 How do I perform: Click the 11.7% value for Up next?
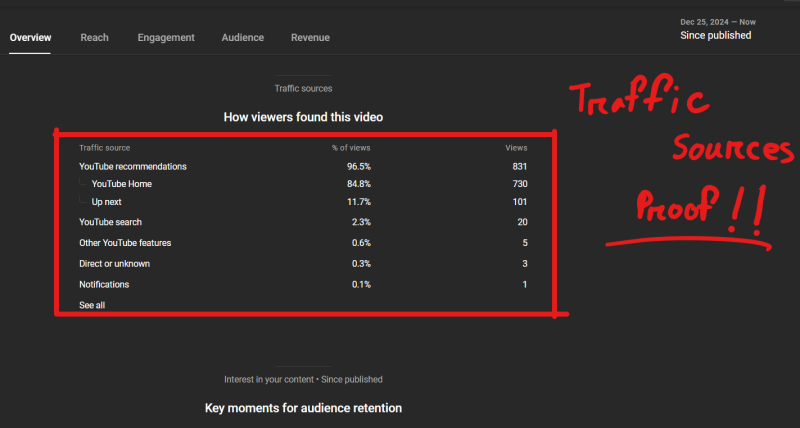[x=359, y=202]
